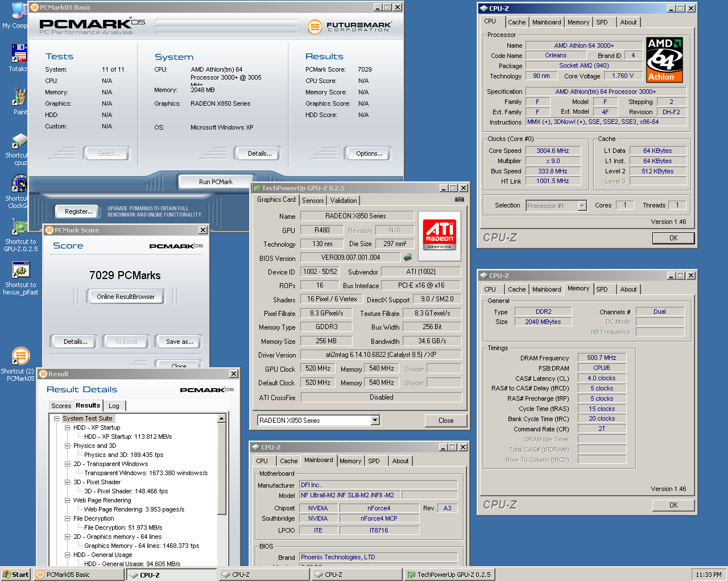Launch the ClockGen desktop shortcut icon
Viewport: 728px width, 582px height.
(x=19, y=184)
